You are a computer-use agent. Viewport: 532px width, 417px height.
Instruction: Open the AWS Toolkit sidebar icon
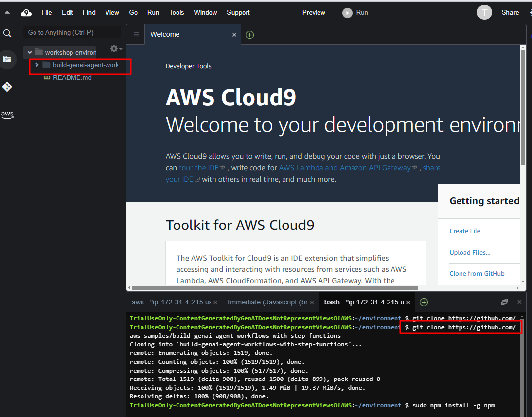[x=7, y=115]
